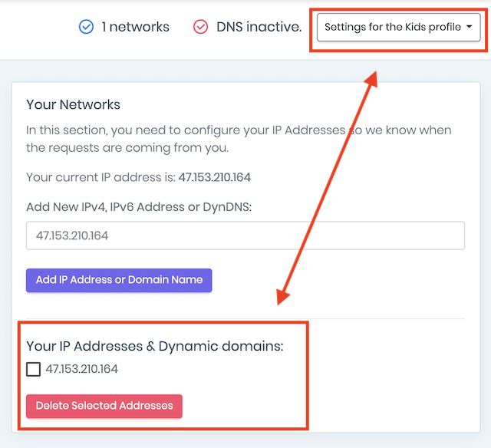This screenshot has width=491, height=448.
Task: Select the listed IP 47.153.210.164 label
Action: (x=82, y=369)
